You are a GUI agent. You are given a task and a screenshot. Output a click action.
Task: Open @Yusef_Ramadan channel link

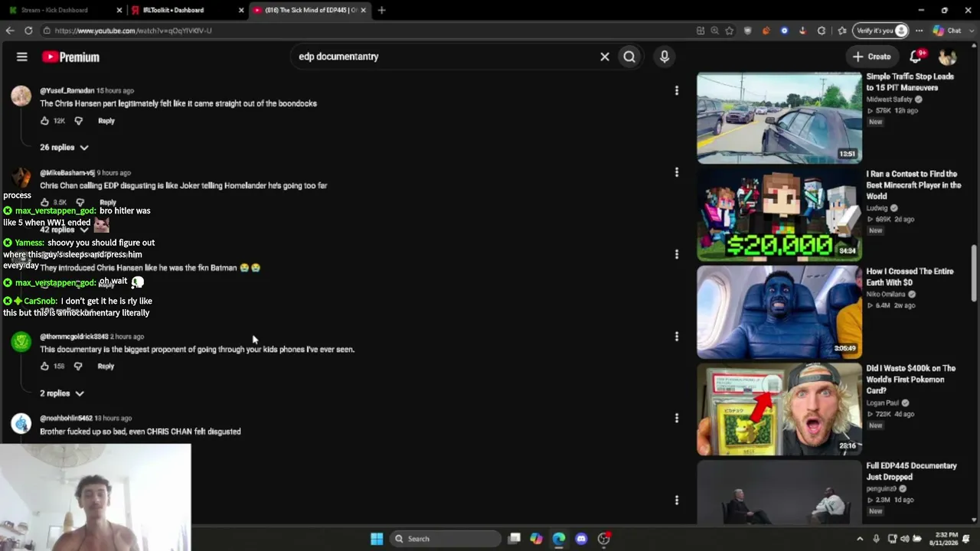click(67, 90)
